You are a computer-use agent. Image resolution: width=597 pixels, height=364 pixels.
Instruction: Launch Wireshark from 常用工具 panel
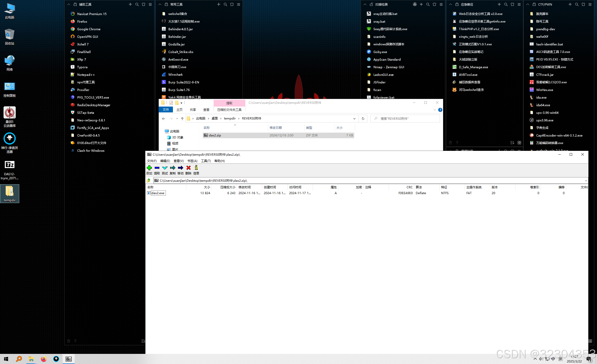pos(176,74)
